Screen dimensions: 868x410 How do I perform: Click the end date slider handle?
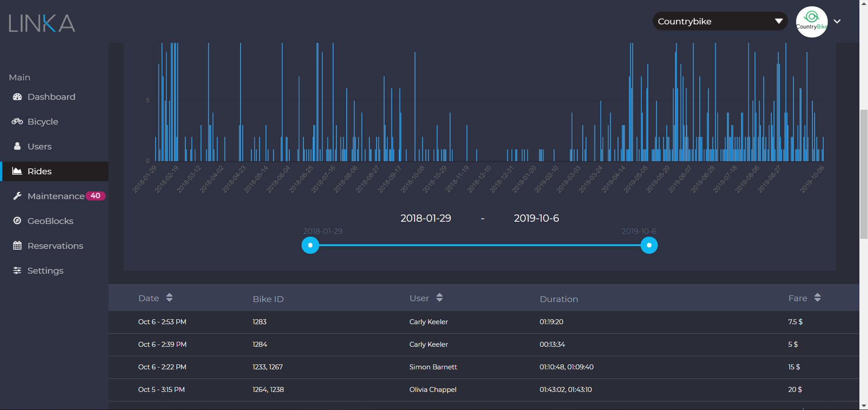tap(649, 245)
